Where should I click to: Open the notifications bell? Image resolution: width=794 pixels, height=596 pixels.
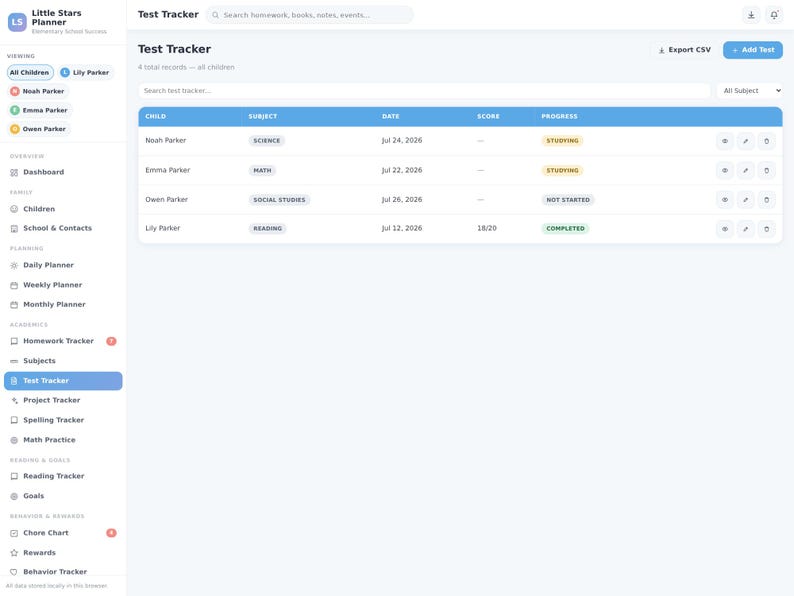(x=774, y=15)
